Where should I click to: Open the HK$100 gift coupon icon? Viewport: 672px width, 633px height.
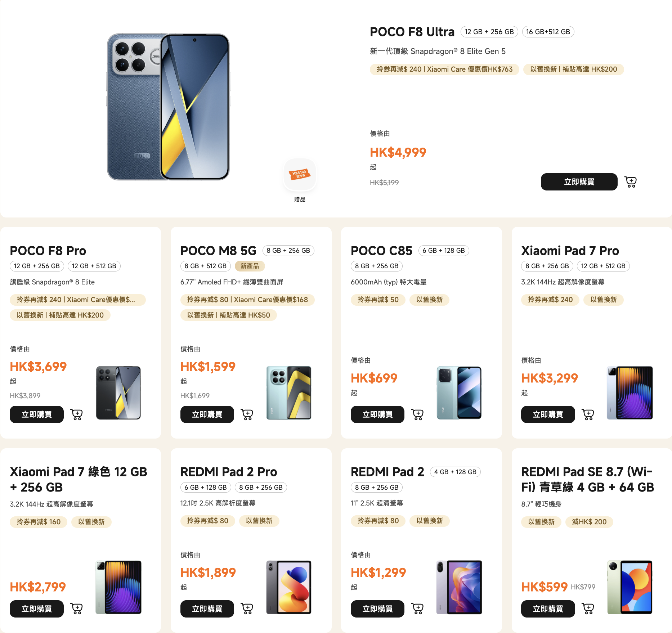click(300, 175)
